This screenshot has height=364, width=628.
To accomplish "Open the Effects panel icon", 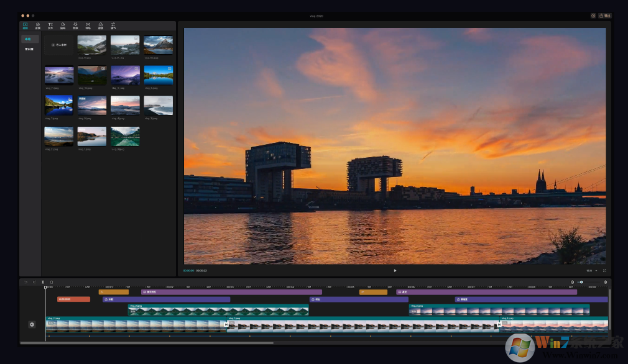I will (x=75, y=26).
